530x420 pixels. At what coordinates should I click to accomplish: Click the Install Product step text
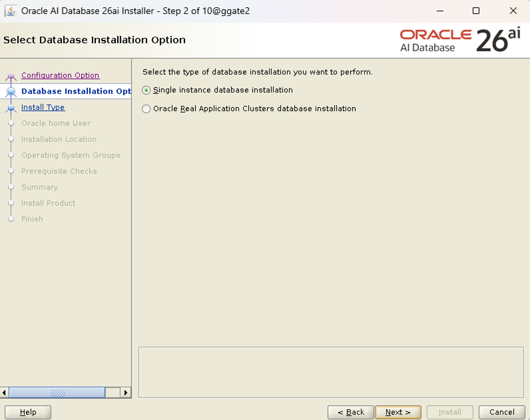tap(48, 203)
